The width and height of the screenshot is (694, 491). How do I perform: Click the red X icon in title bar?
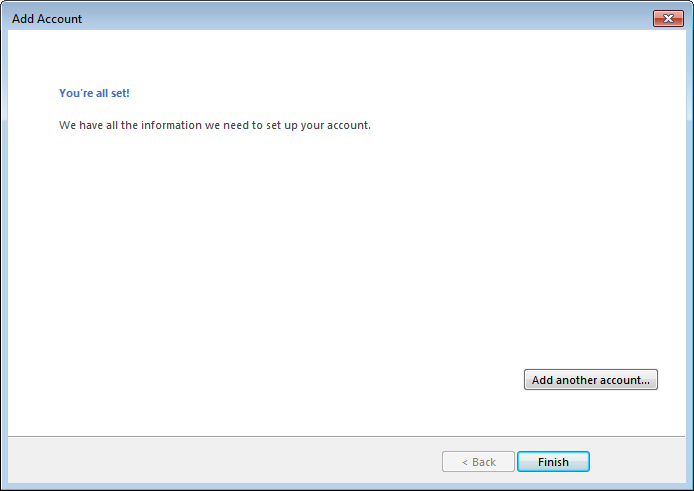click(x=668, y=19)
